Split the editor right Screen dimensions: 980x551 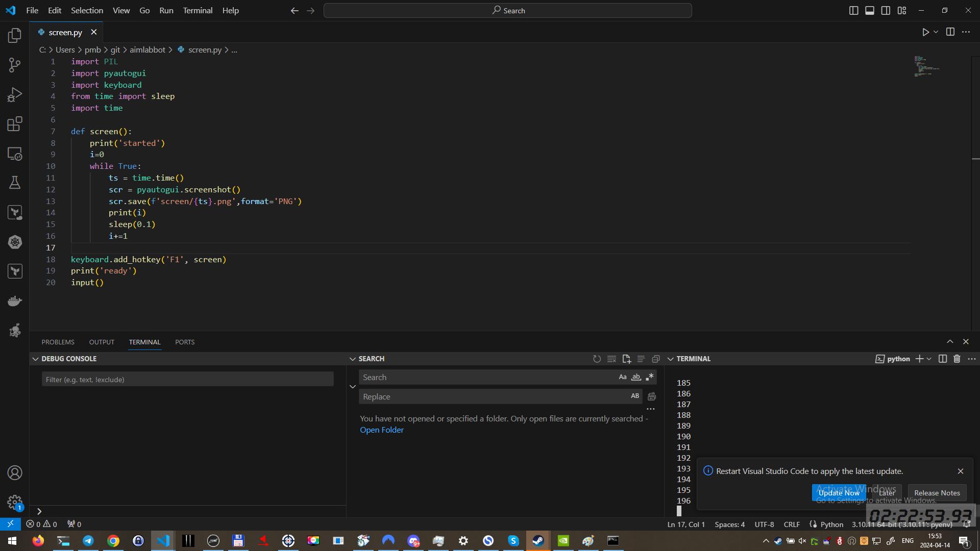click(x=950, y=32)
